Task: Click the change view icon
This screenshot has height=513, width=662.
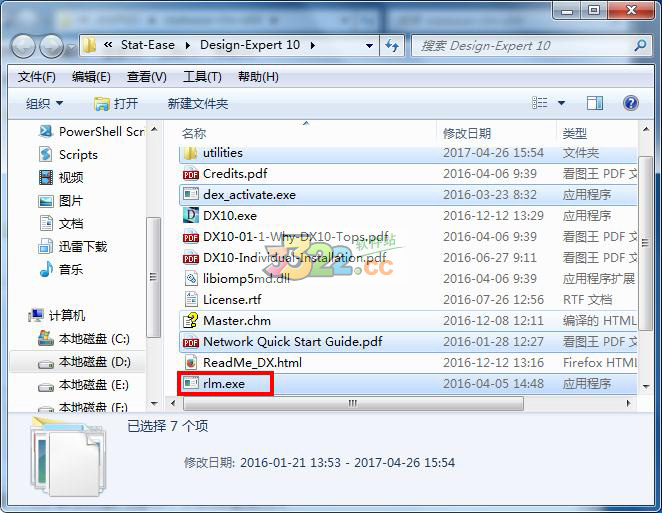Action: 540,103
